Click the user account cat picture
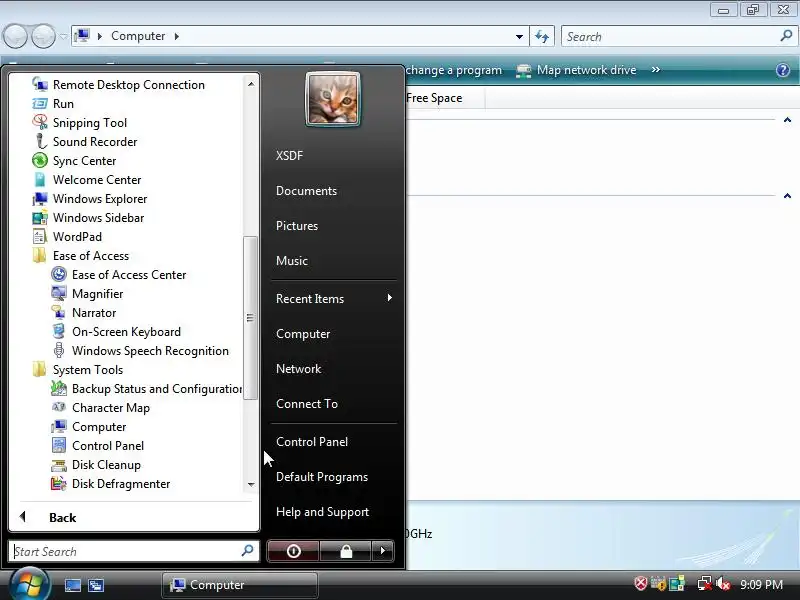The width and height of the screenshot is (800, 600). point(333,99)
